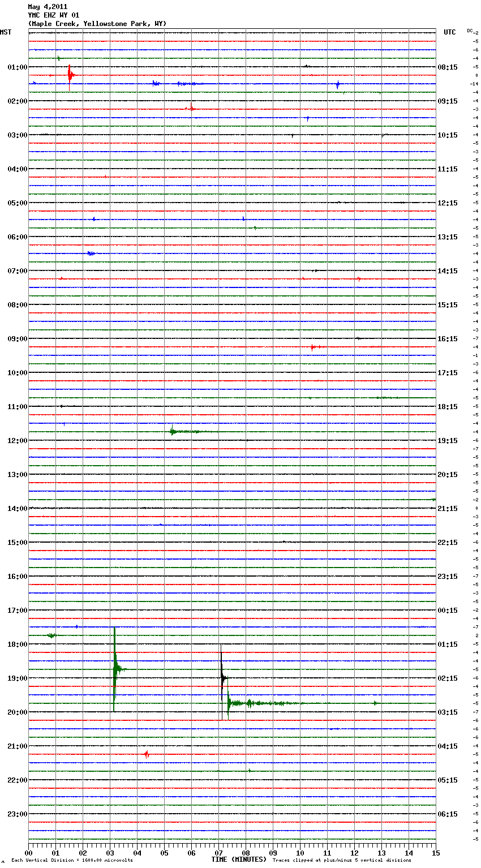Image resolution: width=481 pixels, height=868 pixels.
Task: Select the "09:00" MST time label
Action: [18, 339]
